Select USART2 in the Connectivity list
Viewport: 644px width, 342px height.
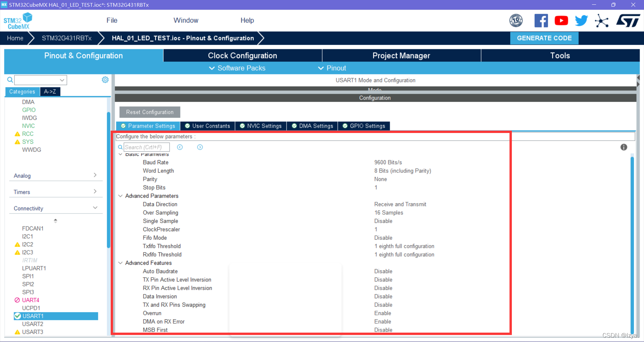(x=33, y=324)
